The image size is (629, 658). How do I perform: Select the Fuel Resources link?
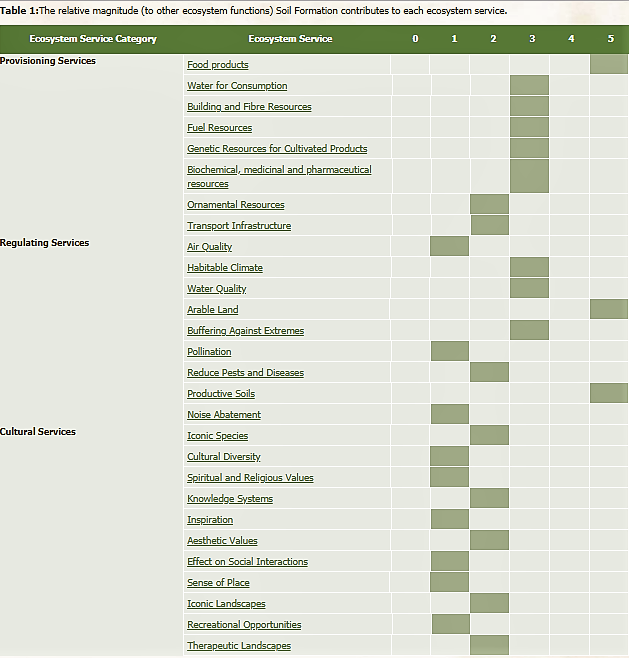coord(219,128)
